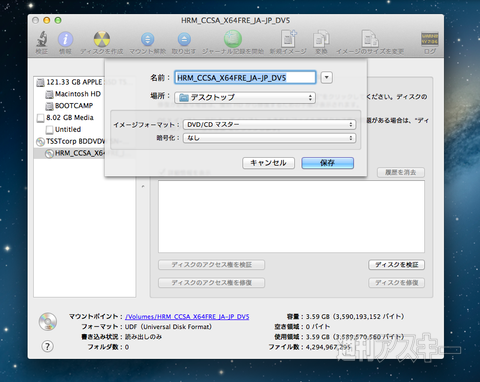Open the encryption (暗号化) dropdown

tap(269, 138)
